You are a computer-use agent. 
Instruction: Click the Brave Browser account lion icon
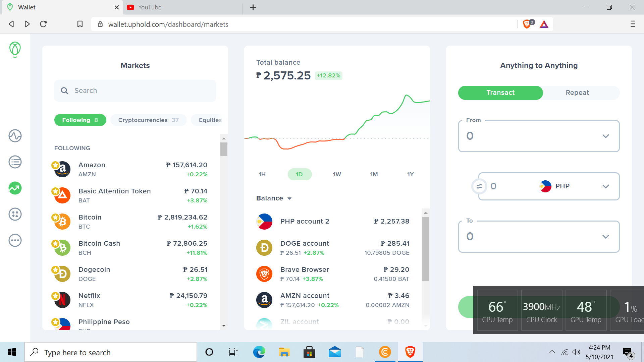tap(264, 274)
